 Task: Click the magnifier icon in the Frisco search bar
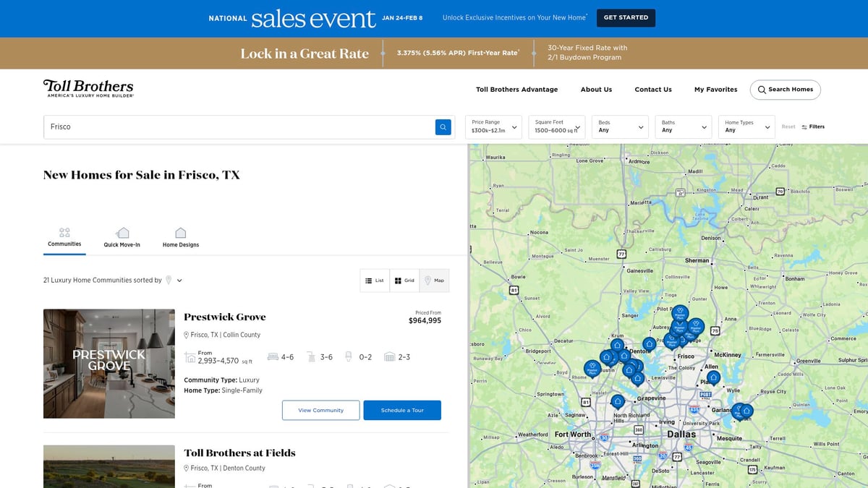pyautogui.click(x=443, y=127)
